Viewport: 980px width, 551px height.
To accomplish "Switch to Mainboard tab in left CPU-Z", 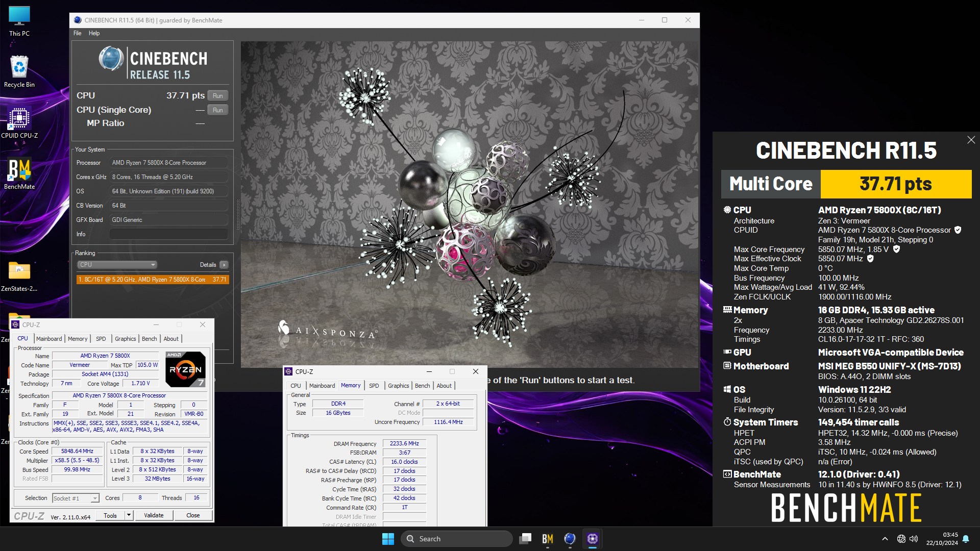I will click(49, 339).
